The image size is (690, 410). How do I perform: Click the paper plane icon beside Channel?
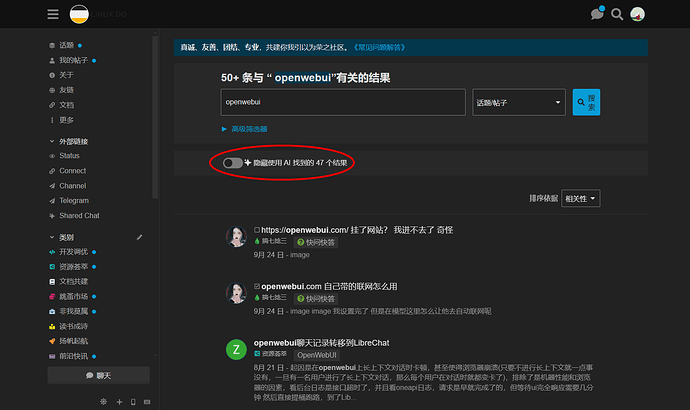[52, 186]
